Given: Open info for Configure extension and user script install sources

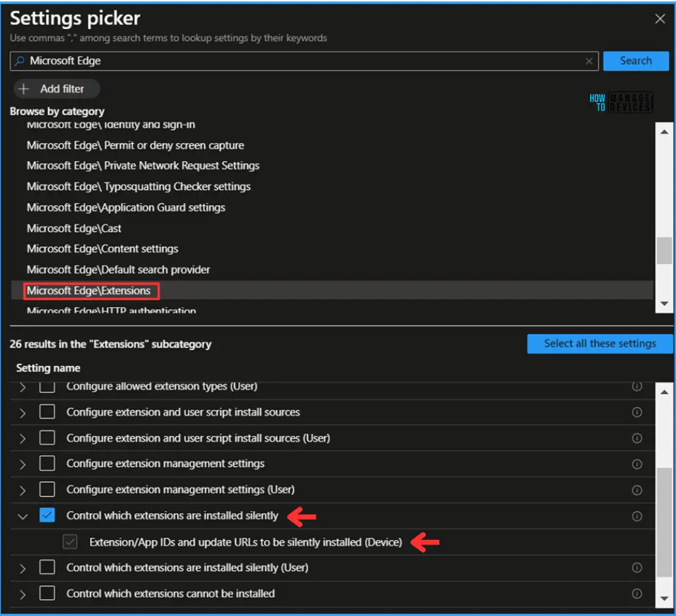Looking at the screenshot, I should tap(637, 412).
